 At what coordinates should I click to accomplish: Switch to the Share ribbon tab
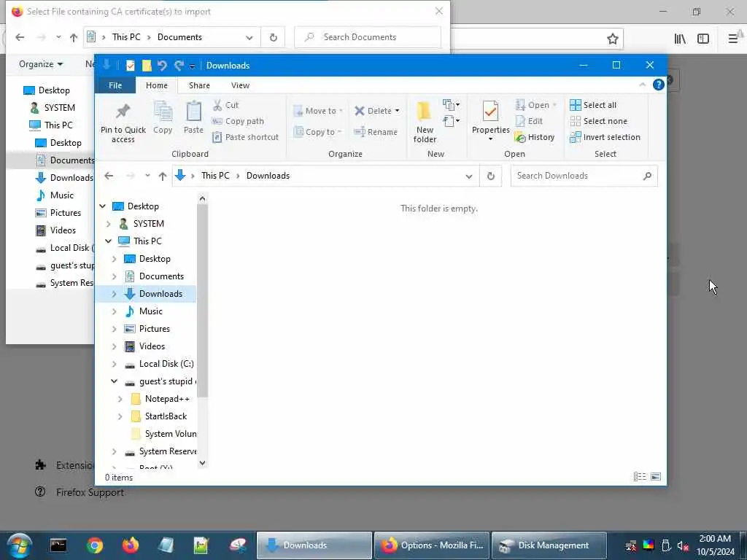(199, 85)
